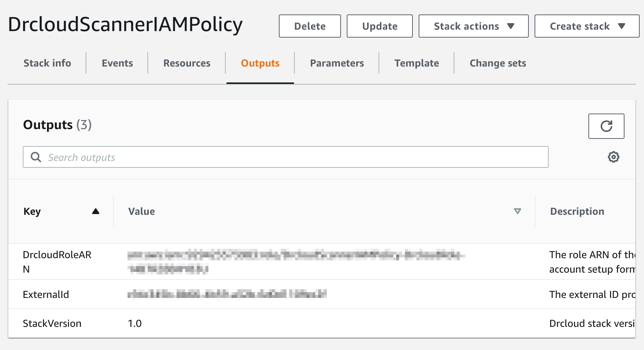Click the Key column header
644x350 pixels.
32,211
